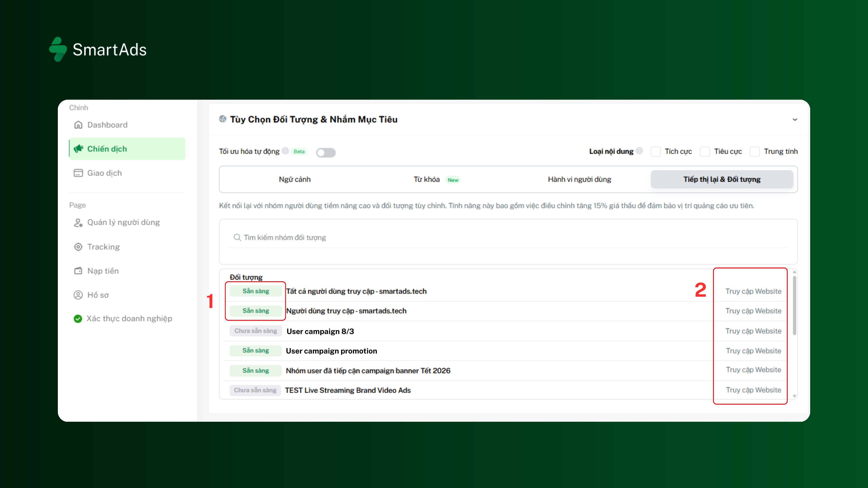Click the Beta badge
Screen dimensions: 868x488
299,152
